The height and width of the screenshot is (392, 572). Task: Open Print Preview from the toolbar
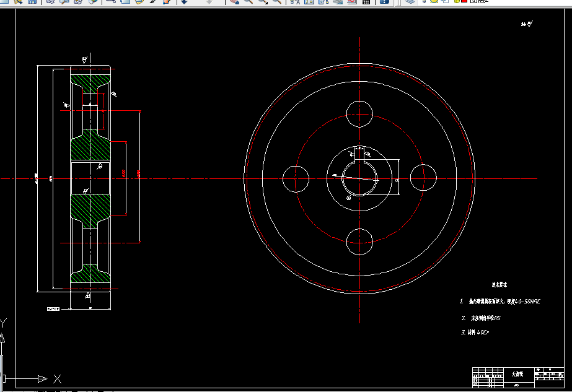(x=64, y=1)
